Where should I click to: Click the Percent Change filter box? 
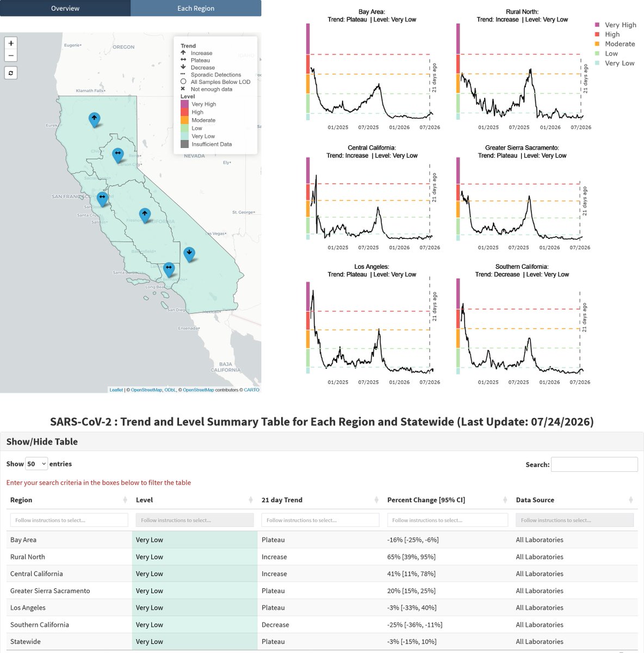click(x=448, y=520)
